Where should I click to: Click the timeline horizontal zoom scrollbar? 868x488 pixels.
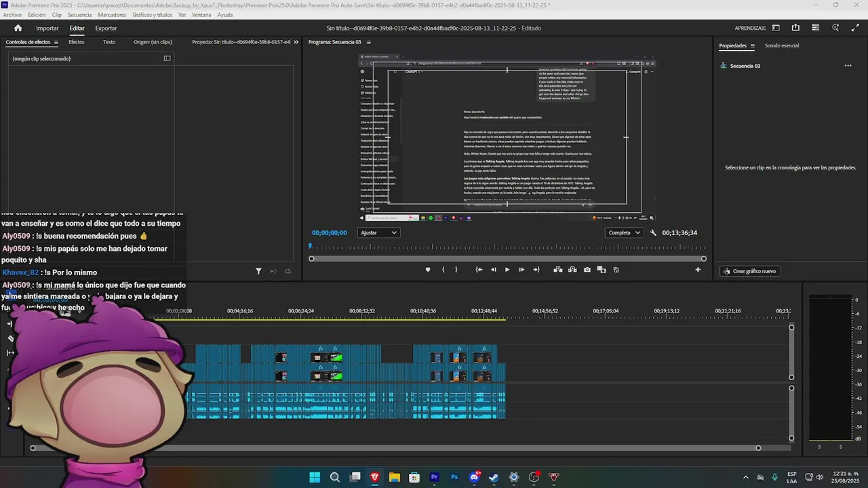[395, 447]
